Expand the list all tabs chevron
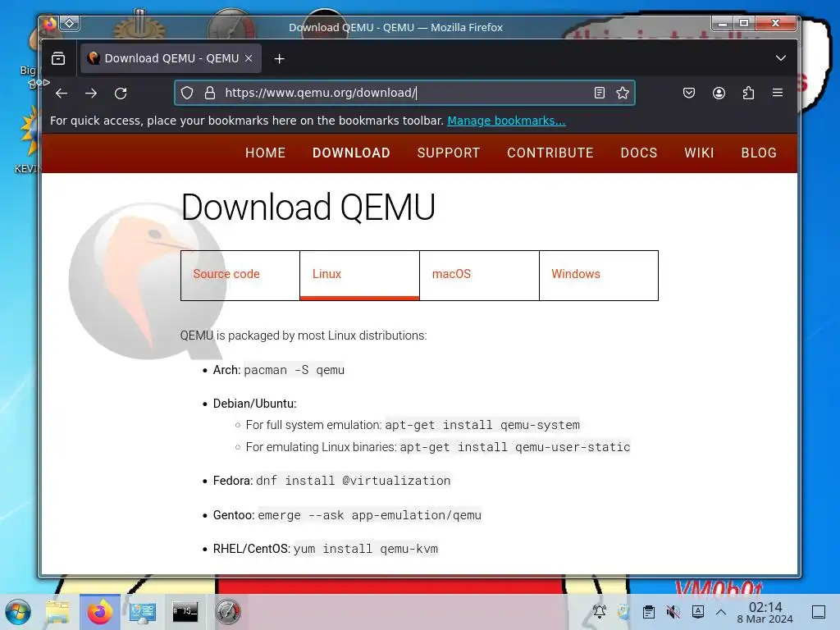The height and width of the screenshot is (630, 840). click(781, 58)
